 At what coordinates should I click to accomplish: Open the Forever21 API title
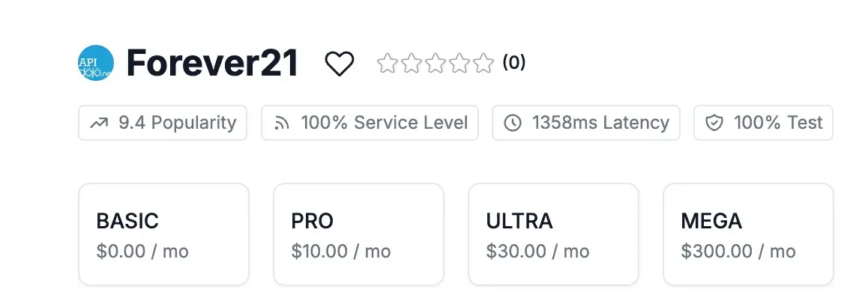(x=213, y=64)
